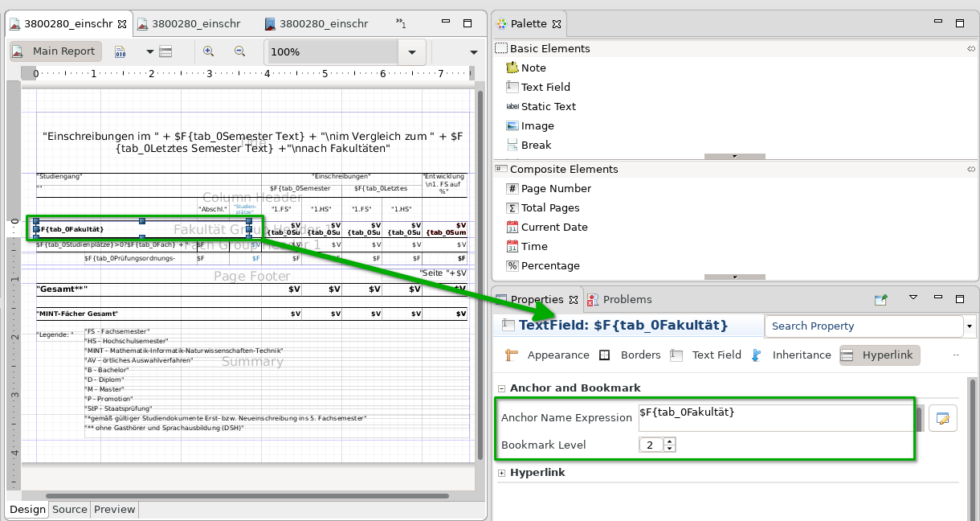Open the Inheritance properties section
This screenshot has height=521, width=980.
click(790, 355)
